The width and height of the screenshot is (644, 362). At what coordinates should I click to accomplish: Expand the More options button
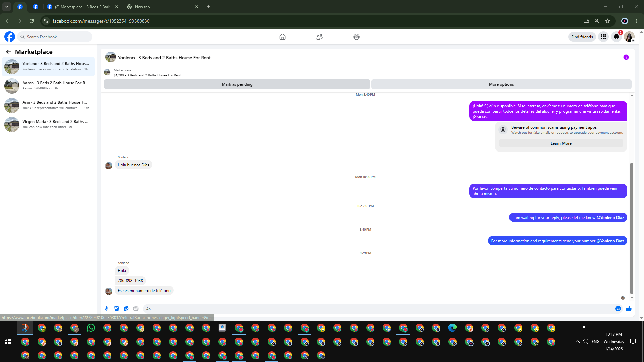point(501,84)
